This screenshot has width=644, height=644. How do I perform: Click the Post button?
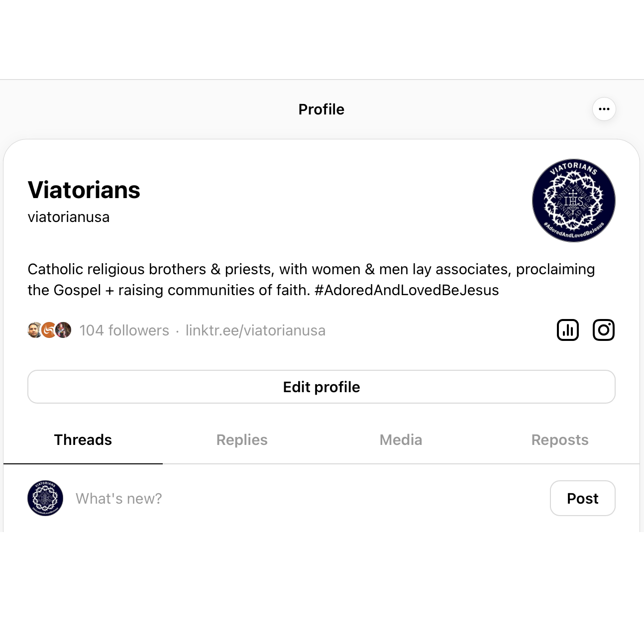pos(583,498)
